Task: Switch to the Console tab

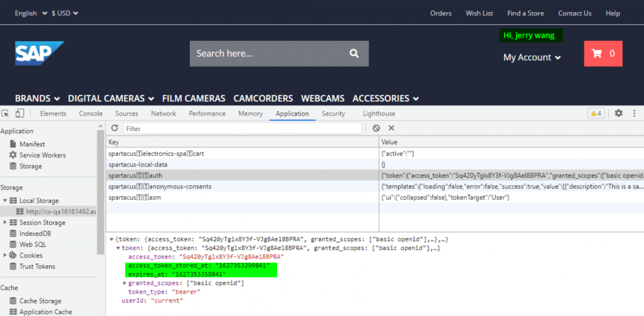Action: 91,114
